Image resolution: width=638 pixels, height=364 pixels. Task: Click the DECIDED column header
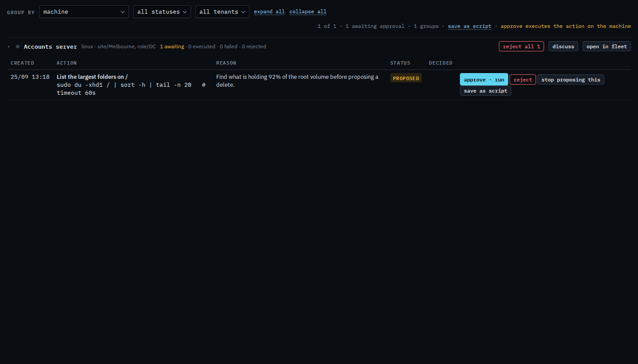(440, 63)
